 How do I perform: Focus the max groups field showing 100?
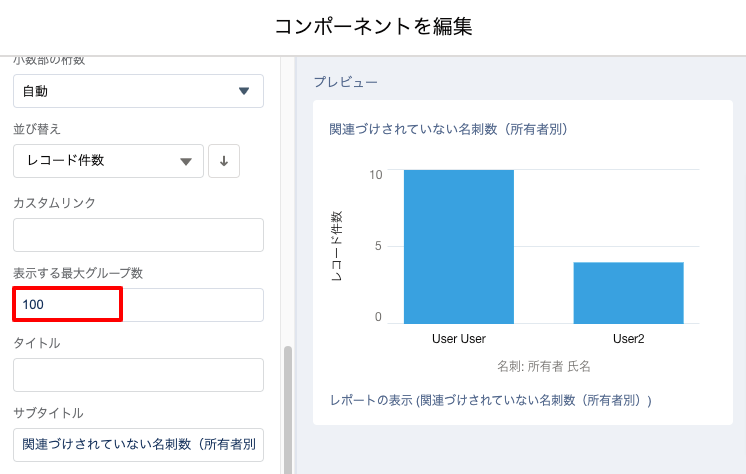[138, 305]
